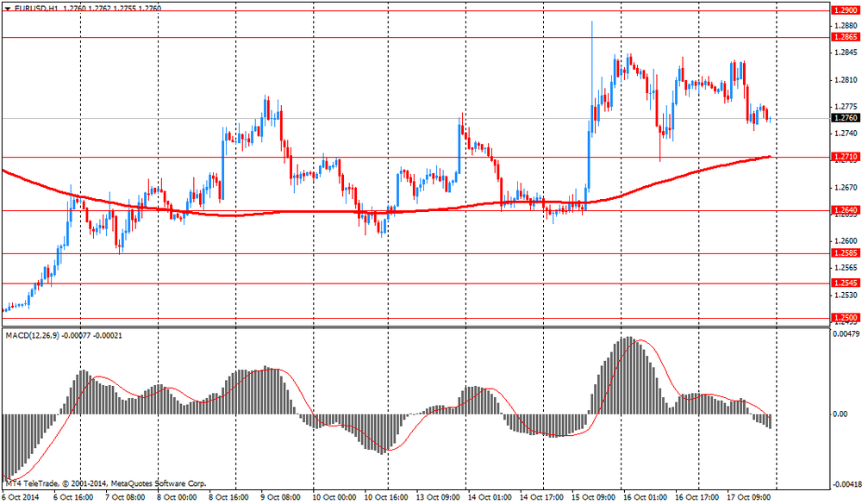This screenshot has height=504, width=862.
Task: Select the 1.2545 price level label
Action: pyautogui.click(x=845, y=283)
